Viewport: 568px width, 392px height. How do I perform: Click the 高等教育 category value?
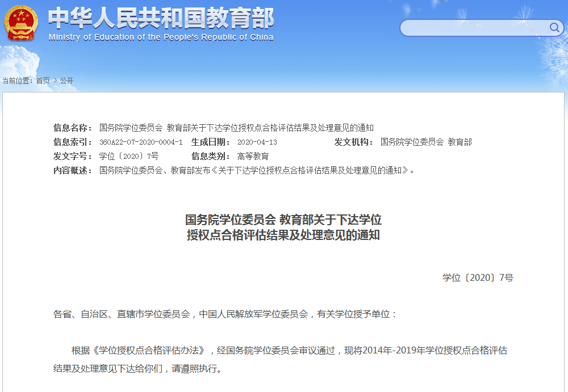point(253,157)
